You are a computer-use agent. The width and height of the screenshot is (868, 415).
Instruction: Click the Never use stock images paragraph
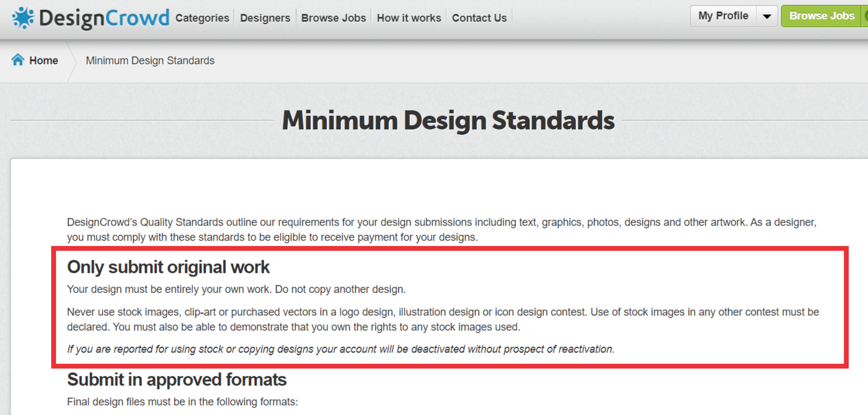[x=443, y=319]
